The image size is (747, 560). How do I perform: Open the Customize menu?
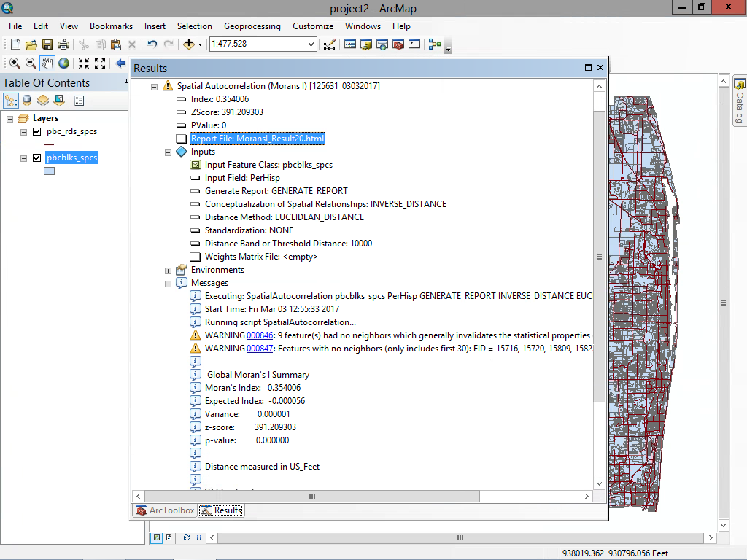point(313,26)
